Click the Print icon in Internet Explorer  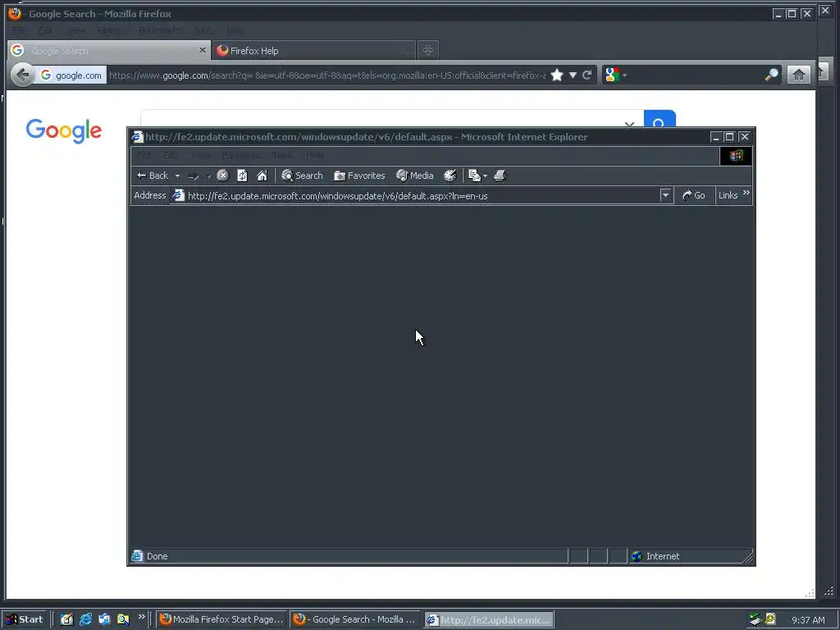click(x=500, y=176)
